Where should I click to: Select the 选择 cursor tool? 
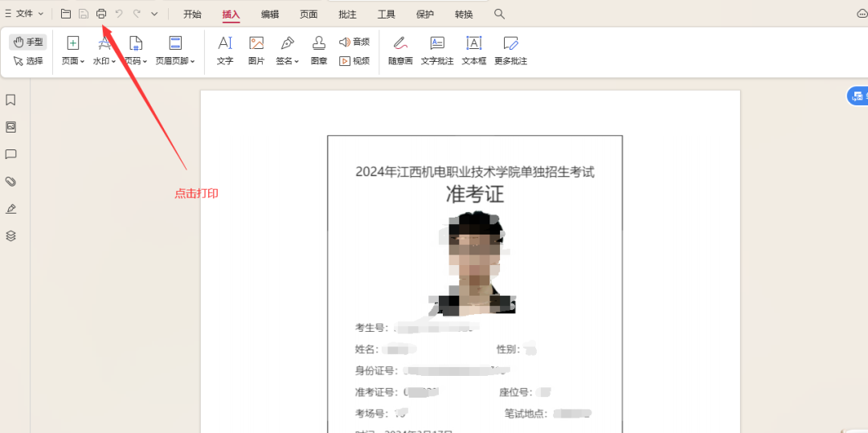[28, 61]
